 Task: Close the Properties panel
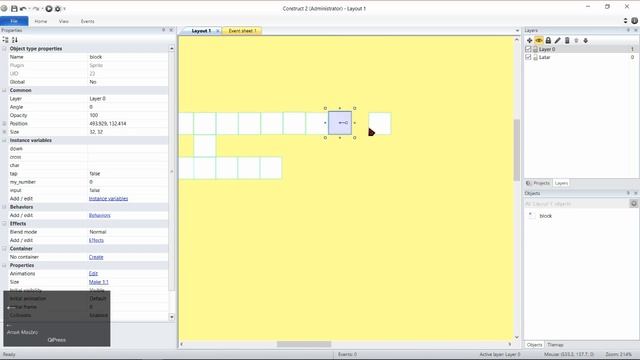pyautogui.click(x=171, y=30)
